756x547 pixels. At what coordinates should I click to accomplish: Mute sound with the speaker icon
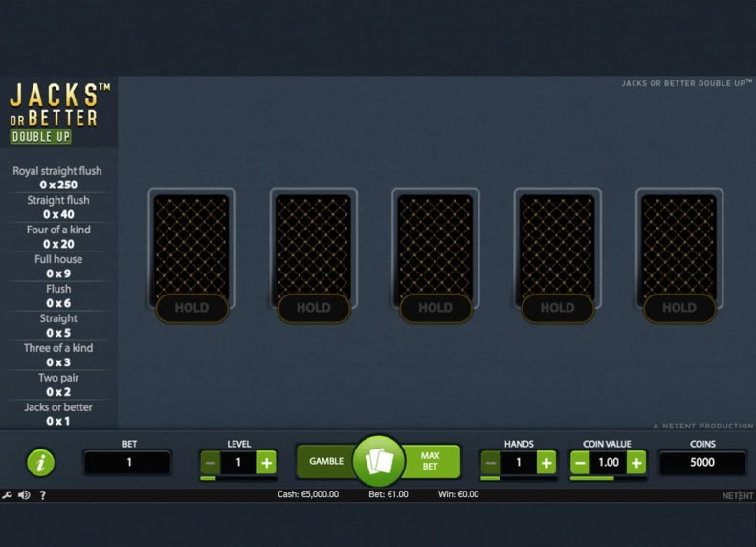click(x=24, y=495)
